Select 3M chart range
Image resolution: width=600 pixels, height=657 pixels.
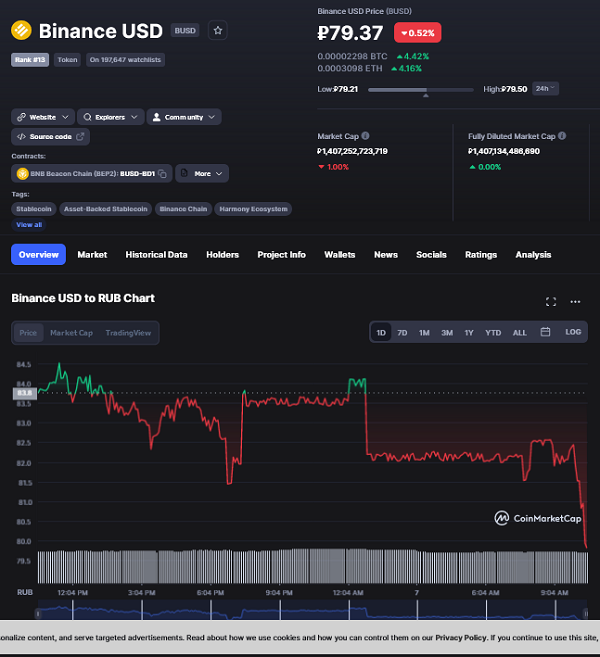pos(447,333)
